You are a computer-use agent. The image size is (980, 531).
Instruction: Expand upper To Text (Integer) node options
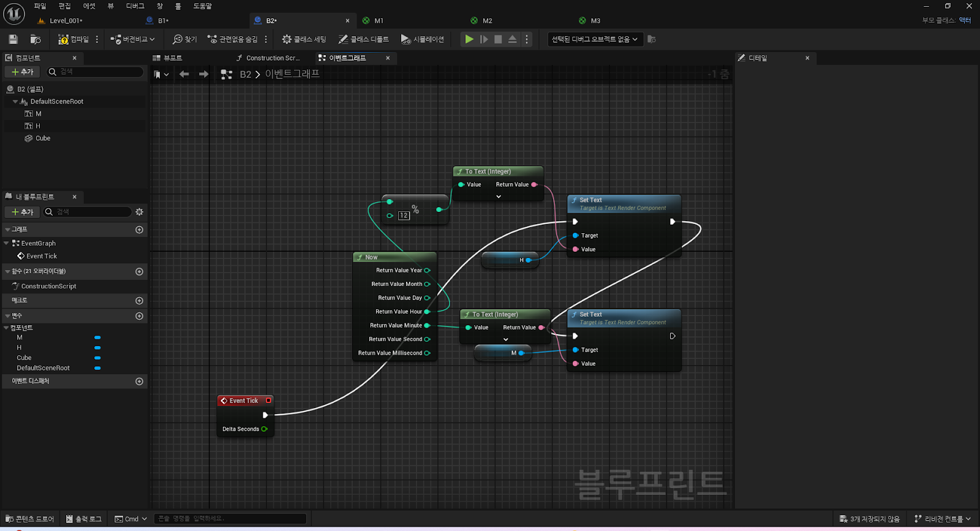pos(499,197)
